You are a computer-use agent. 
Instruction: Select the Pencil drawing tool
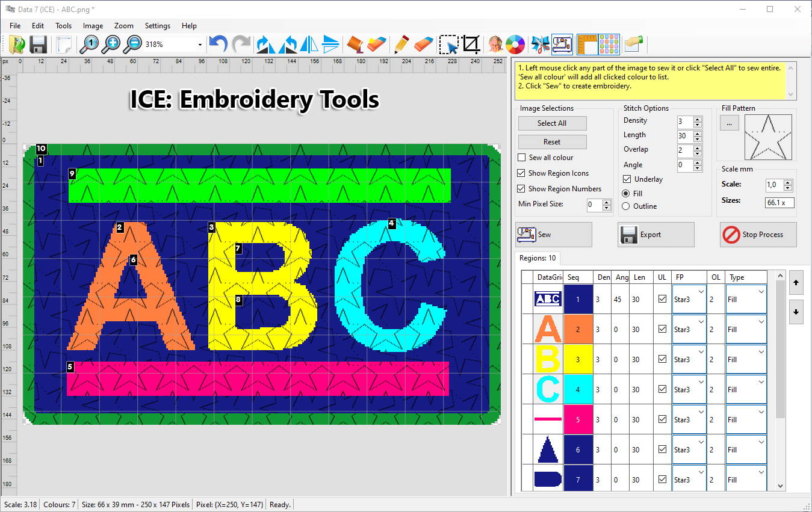[x=400, y=45]
